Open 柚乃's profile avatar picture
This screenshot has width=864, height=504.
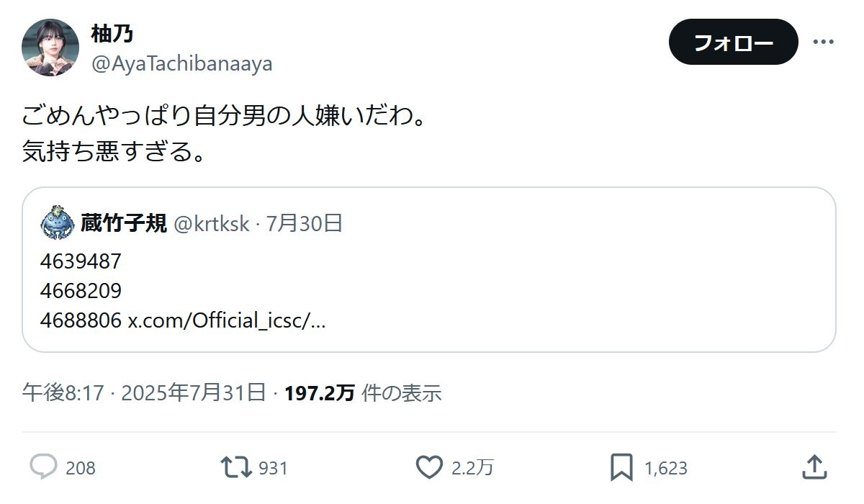pos(50,48)
